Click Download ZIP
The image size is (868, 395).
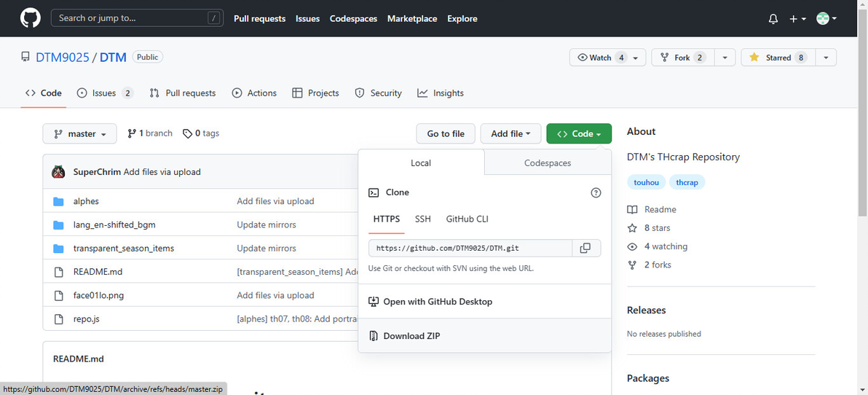(411, 336)
